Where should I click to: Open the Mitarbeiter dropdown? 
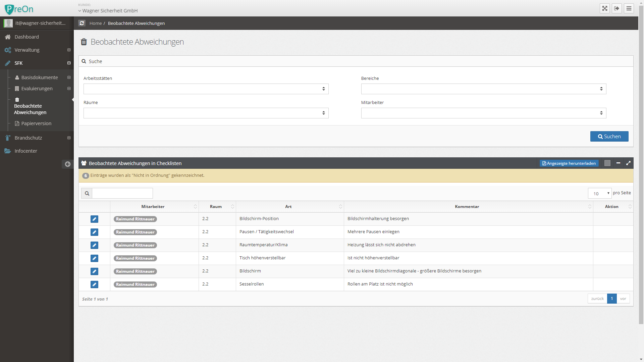pyautogui.click(x=483, y=113)
